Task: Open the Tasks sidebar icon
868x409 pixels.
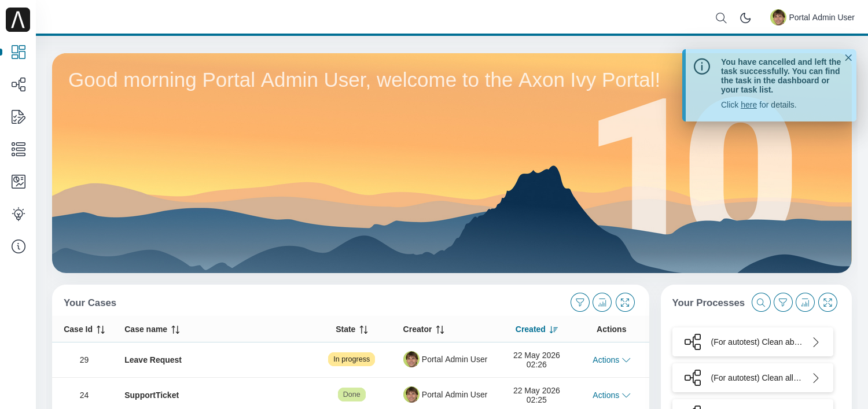Action: click(19, 117)
